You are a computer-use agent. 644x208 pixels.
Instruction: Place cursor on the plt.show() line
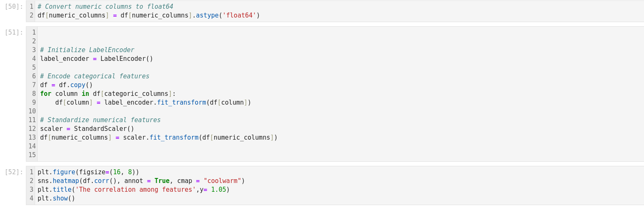[56, 198]
